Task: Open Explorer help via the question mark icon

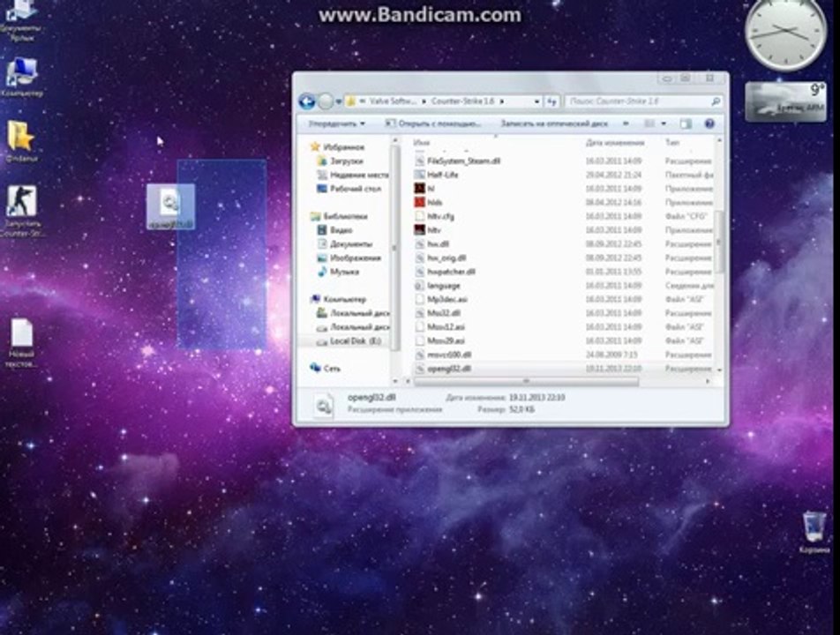Action: coord(709,123)
